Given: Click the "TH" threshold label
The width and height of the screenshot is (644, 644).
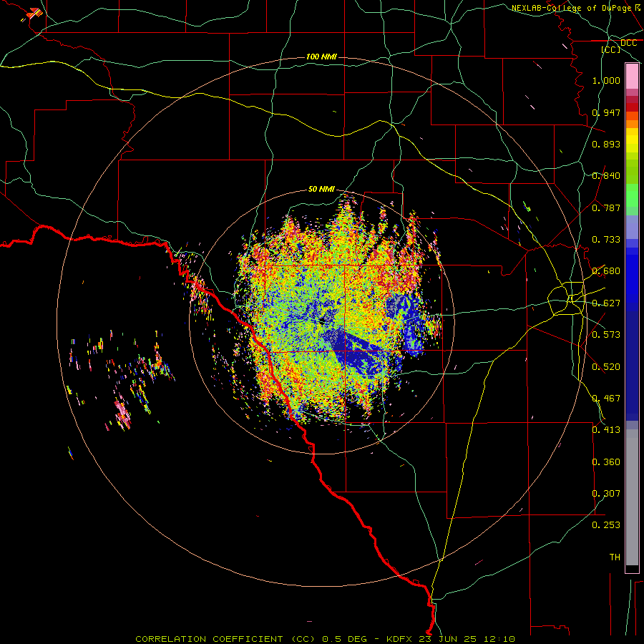Looking at the screenshot, I should click(x=615, y=557).
